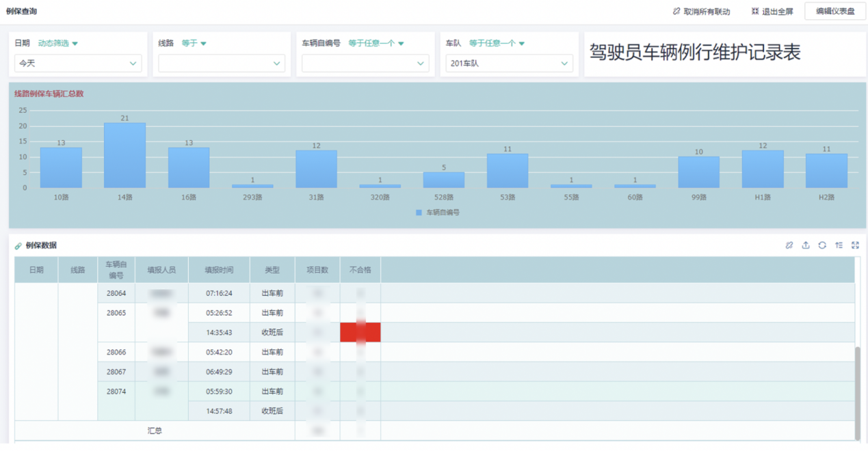Select vehicle number 28064 cell

pos(116,293)
